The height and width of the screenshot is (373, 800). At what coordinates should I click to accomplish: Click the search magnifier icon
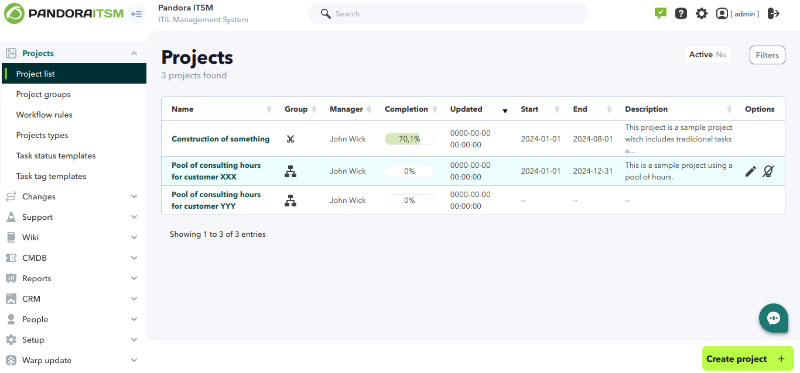tap(326, 14)
